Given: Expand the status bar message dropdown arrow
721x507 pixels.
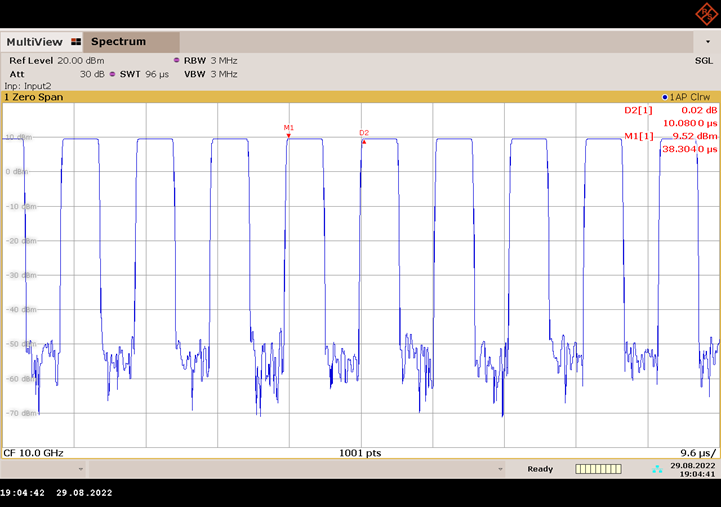Looking at the screenshot, I should [x=501, y=468].
